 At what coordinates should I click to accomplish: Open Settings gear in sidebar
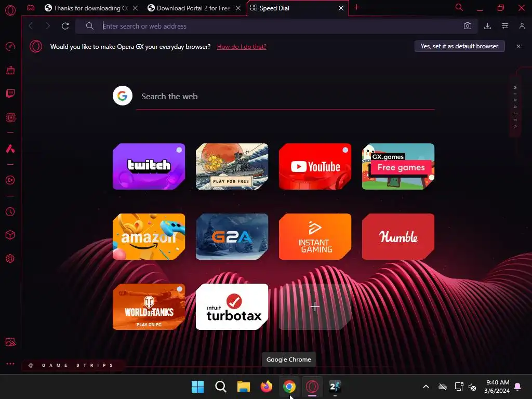pos(10,259)
